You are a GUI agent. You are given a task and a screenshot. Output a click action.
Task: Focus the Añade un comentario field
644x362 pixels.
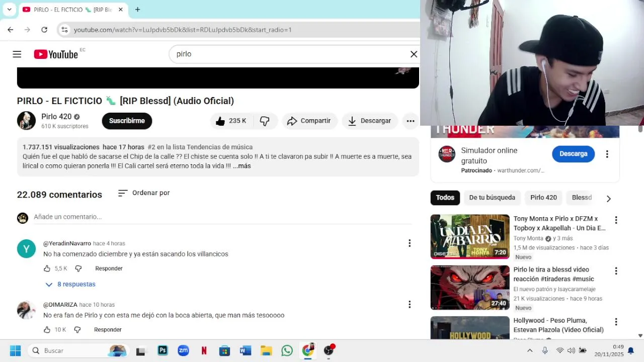tap(222, 217)
